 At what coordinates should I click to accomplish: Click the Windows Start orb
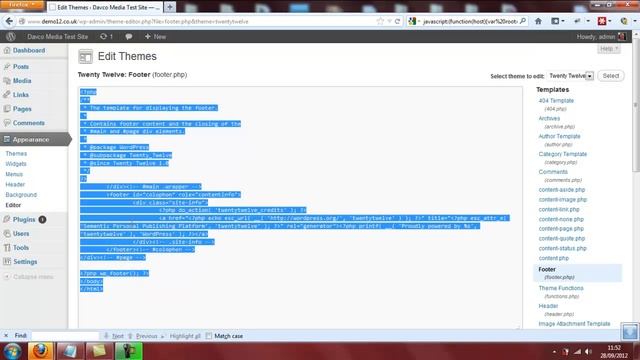click(x=12, y=351)
